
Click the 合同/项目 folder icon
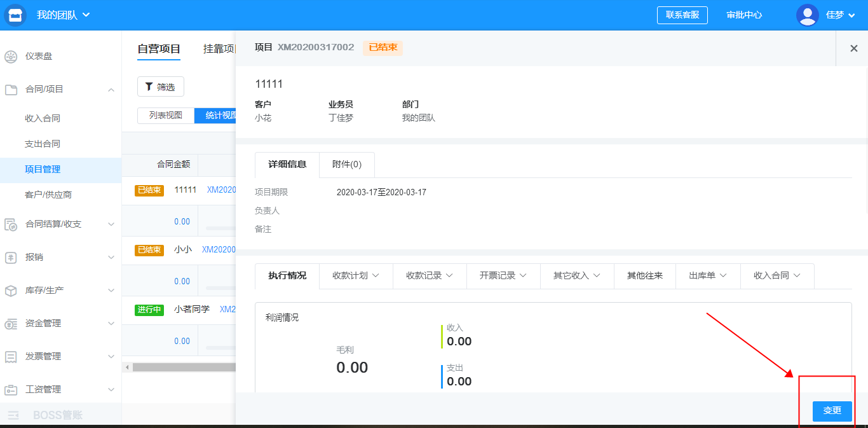(x=11, y=90)
